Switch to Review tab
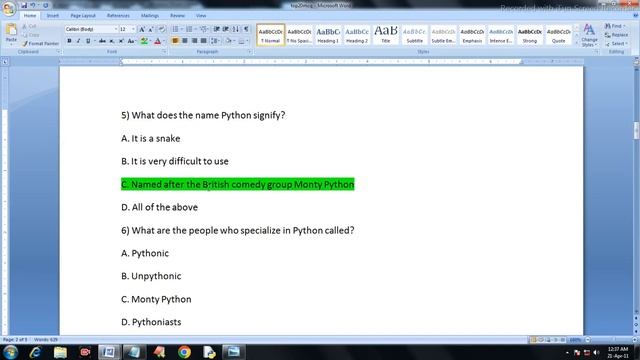640x360 pixels. point(178,16)
